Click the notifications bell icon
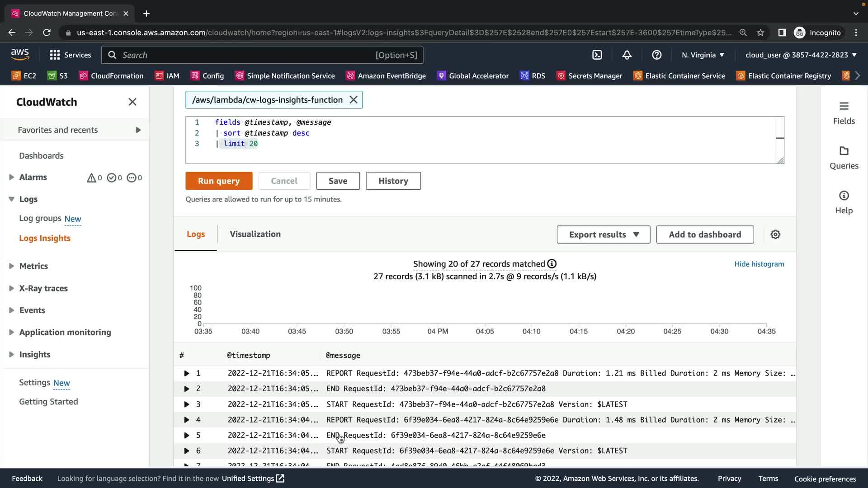Image resolution: width=868 pixels, height=488 pixels. [x=627, y=55]
